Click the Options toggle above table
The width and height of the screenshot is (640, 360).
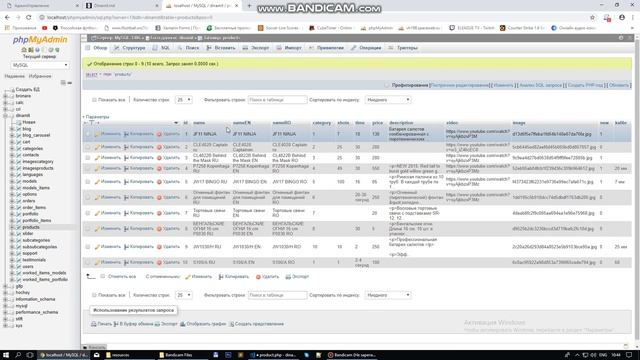point(97,117)
